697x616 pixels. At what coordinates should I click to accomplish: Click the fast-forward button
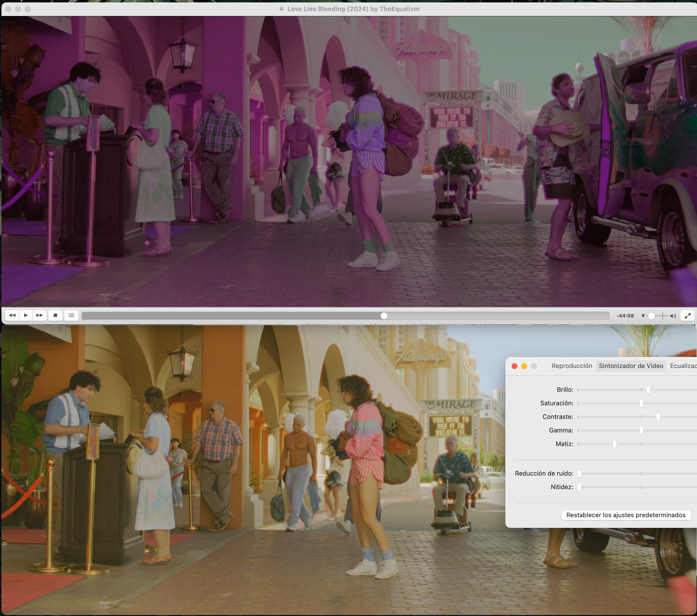[x=39, y=316]
